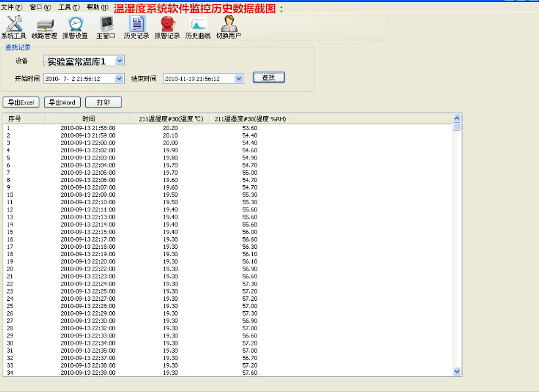This screenshot has width=539, height=392.
Task: Open the 开始时间 start time dropdown
Action: pyautogui.click(x=119, y=79)
